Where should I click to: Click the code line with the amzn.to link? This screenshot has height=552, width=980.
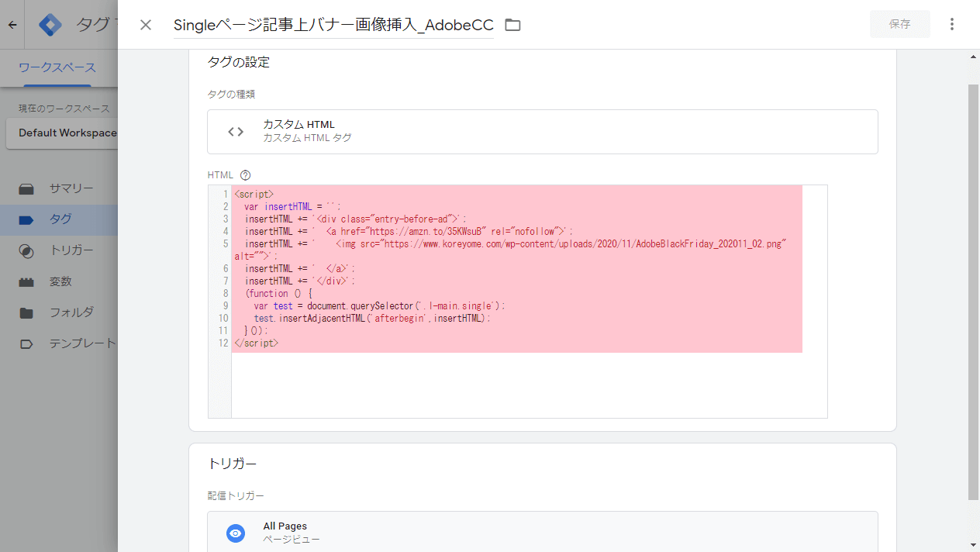click(409, 231)
